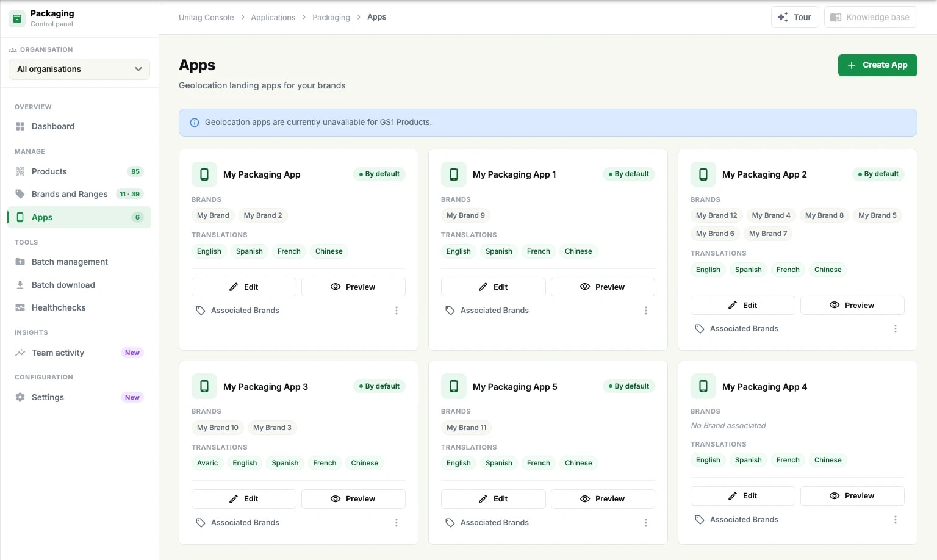Open the three-dot menu for My Packaging App 4
This screenshot has height=560, width=937.
[896, 520]
